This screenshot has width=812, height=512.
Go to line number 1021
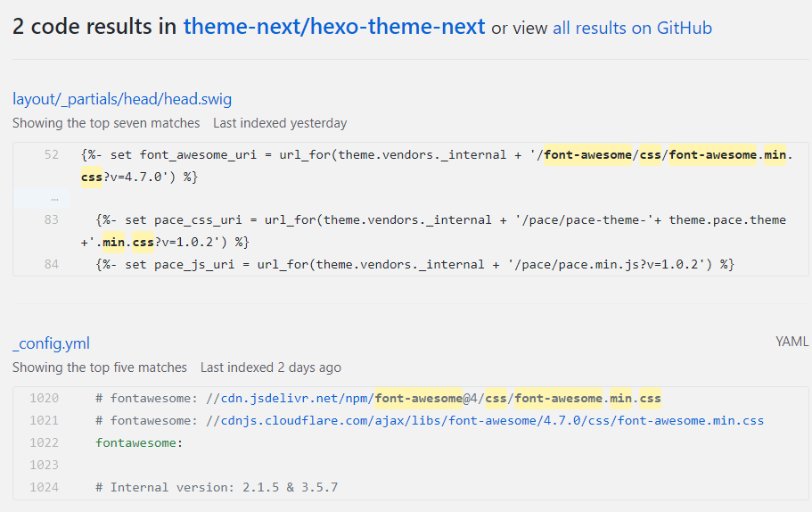point(44,420)
